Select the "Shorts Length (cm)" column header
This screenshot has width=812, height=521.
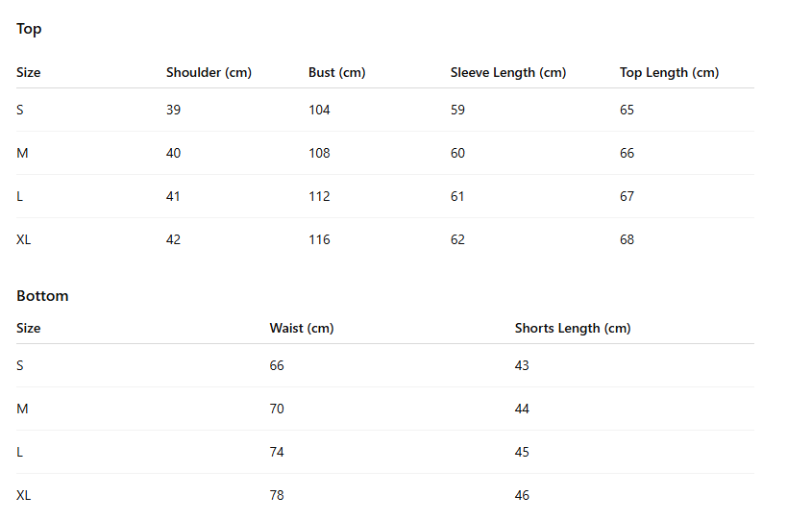point(572,328)
